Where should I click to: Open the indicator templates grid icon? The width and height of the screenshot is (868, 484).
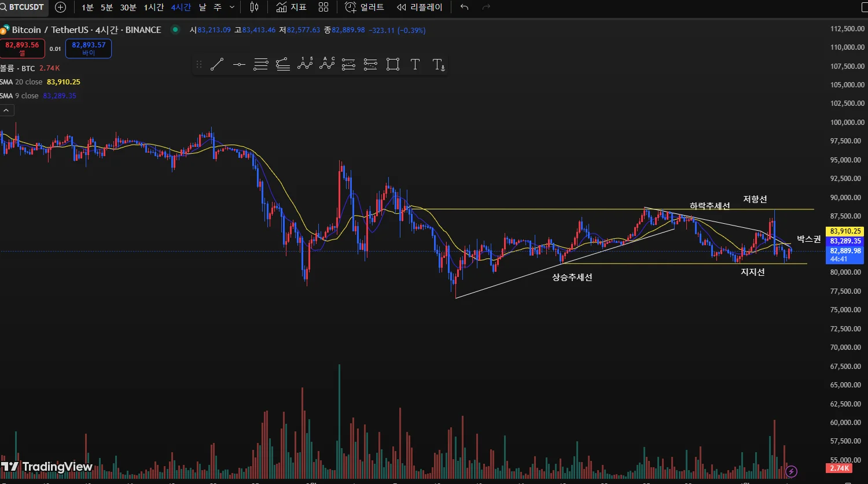tap(323, 8)
